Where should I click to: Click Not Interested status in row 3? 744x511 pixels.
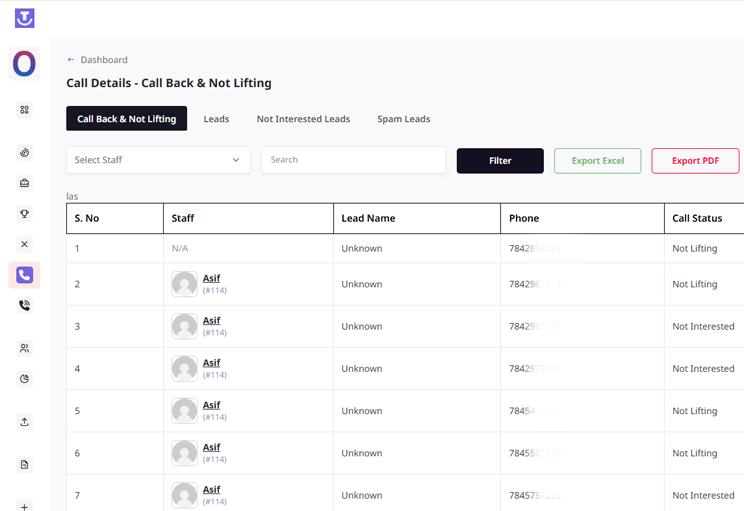tap(703, 326)
